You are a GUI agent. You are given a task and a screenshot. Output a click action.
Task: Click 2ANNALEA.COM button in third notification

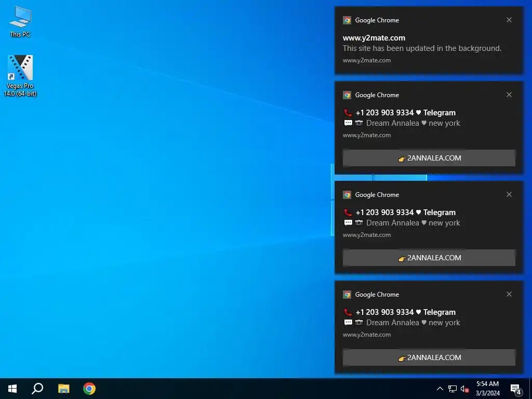tap(429, 258)
